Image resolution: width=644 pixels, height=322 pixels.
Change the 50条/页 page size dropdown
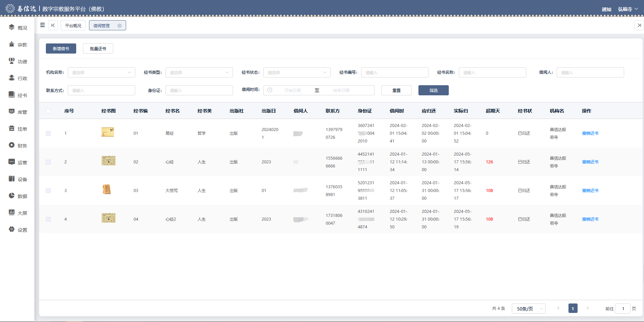528,309
